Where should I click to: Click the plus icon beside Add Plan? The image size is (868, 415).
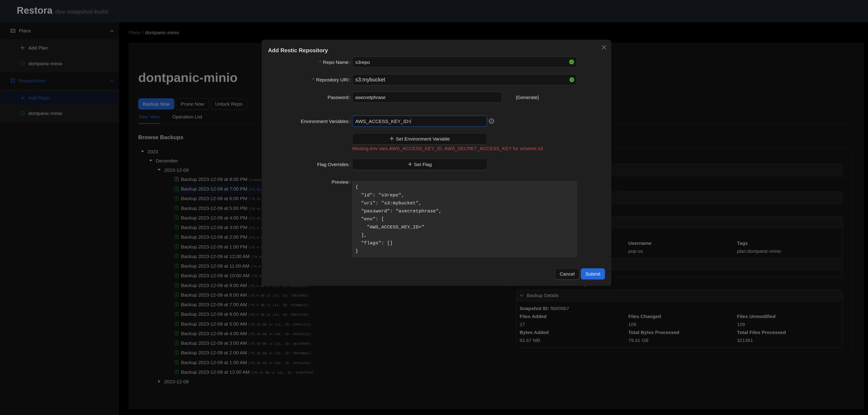click(x=22, y=48)
